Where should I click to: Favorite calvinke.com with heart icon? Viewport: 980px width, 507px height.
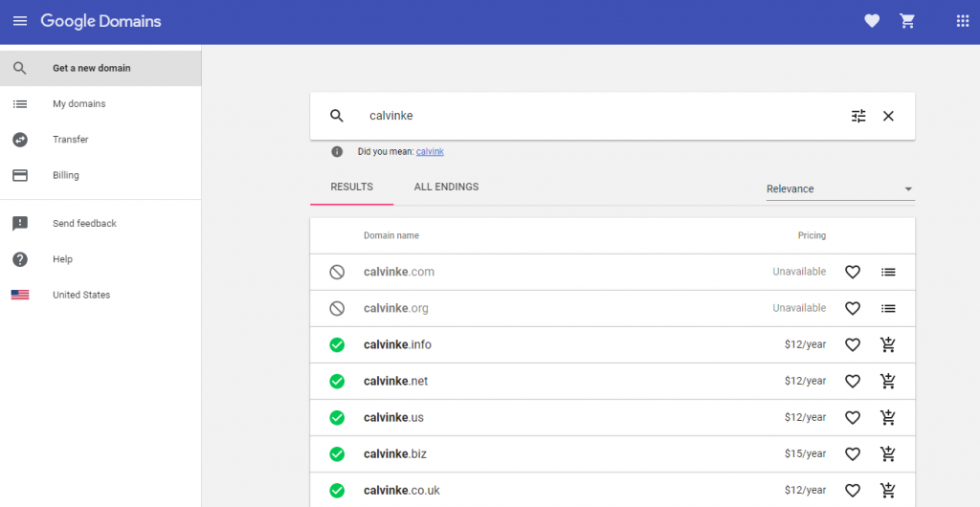[853, 272]
